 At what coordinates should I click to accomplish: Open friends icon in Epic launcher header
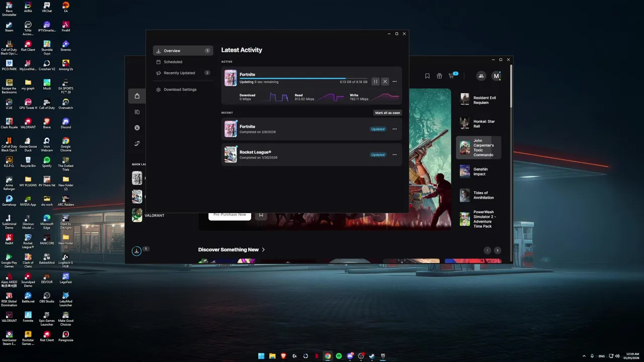[481, 76]
